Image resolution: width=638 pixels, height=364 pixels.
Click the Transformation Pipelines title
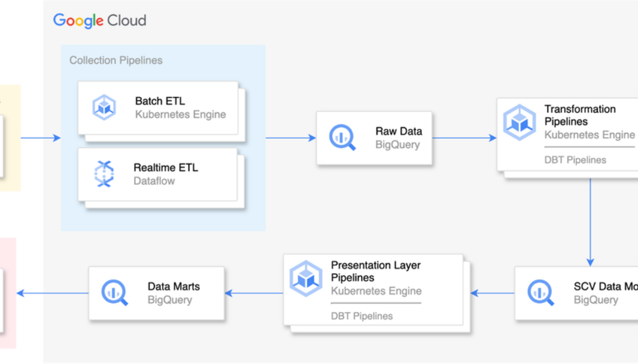click(x=579, y=115)
